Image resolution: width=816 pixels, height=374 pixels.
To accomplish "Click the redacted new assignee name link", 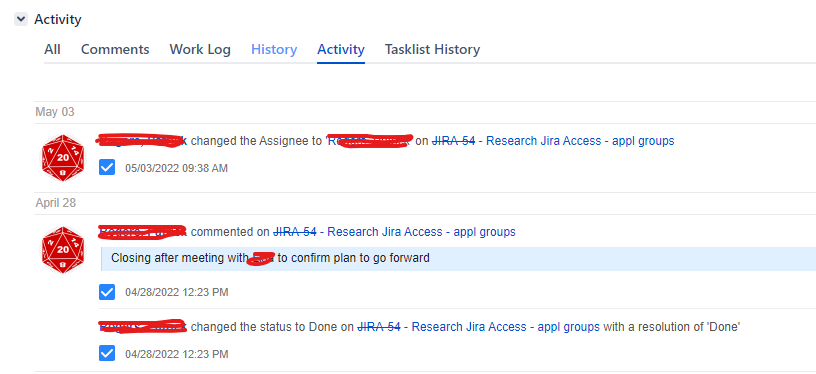I will pos(369,140).
